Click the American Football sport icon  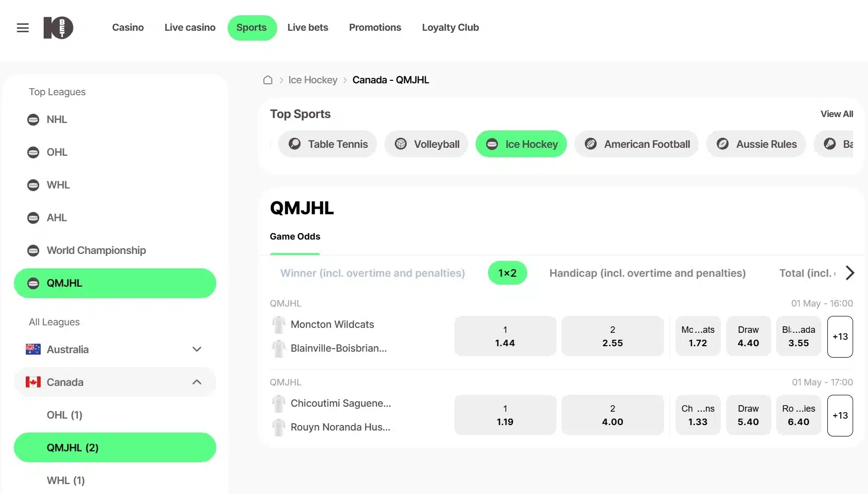tap(591, 144)
